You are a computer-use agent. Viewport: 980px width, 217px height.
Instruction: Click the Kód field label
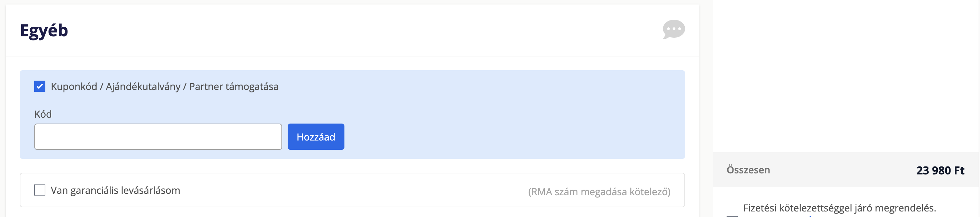(x=43, y=114)
